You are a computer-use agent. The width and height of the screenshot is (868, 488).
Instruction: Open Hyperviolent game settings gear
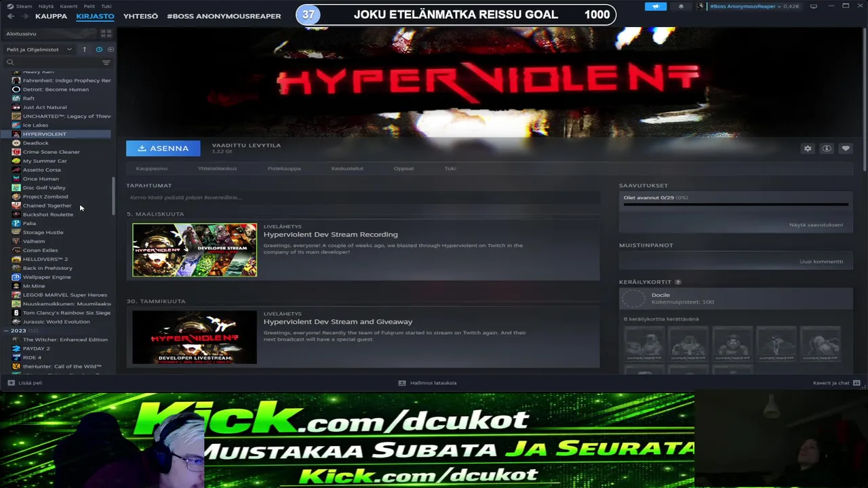click(x=808, y=148)
